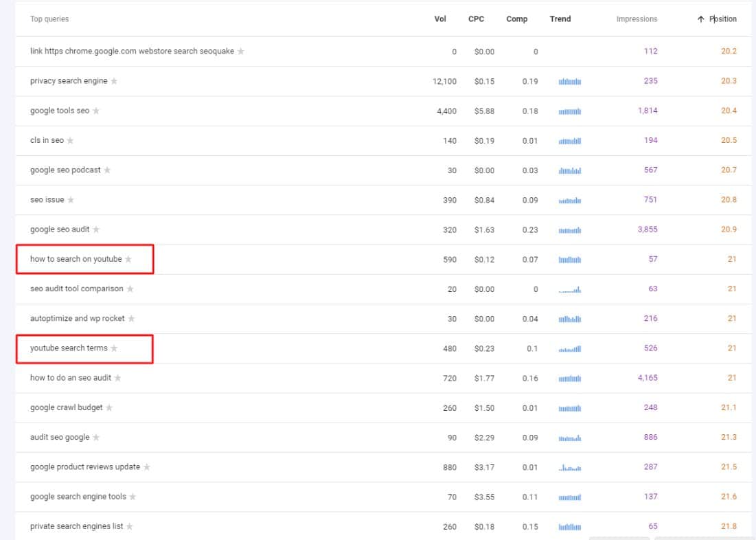The width and height of the screenshot is (756, 540).
Task: Click the Trend sparkline for "private search engines list"
Action: point(571,526)
